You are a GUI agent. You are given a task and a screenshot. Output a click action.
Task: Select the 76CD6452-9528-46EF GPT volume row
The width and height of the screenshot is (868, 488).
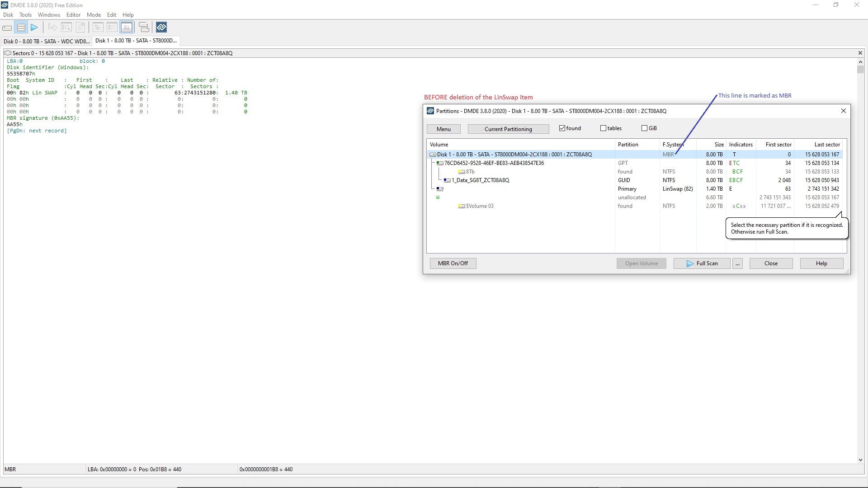point(635,163)
